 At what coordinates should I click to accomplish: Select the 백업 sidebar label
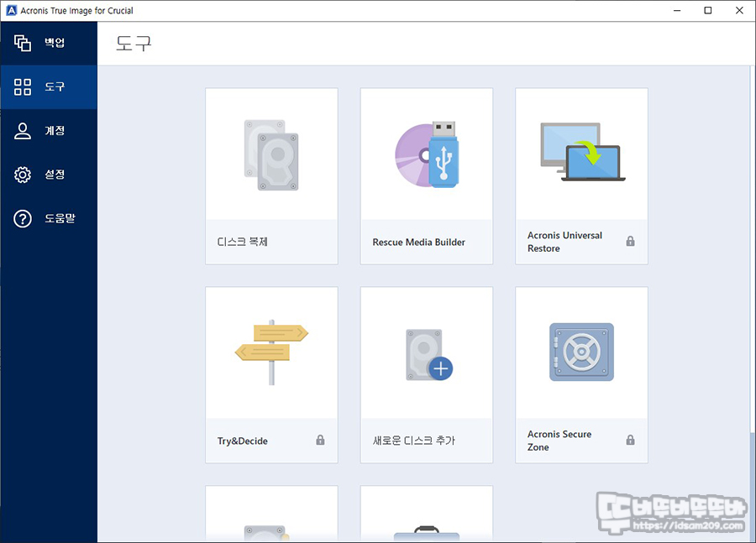point(55,43)
